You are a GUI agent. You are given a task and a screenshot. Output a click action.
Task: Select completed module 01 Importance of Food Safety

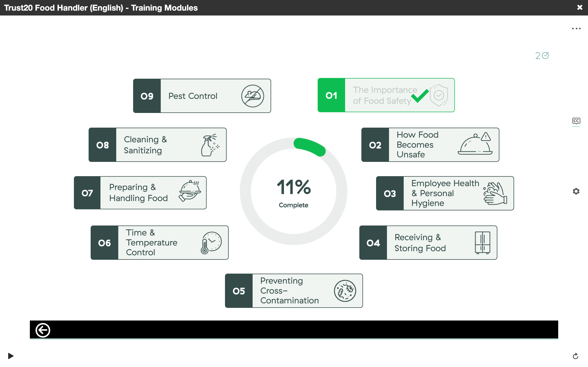386,95
